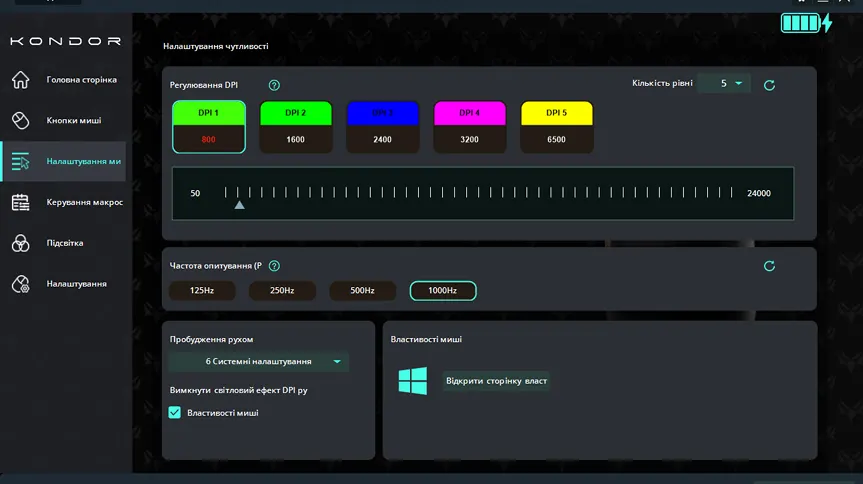This screenshot has height=484, width=863.
Task: Click the Відкрити сторінку власт button
Action: pos(496,381)
